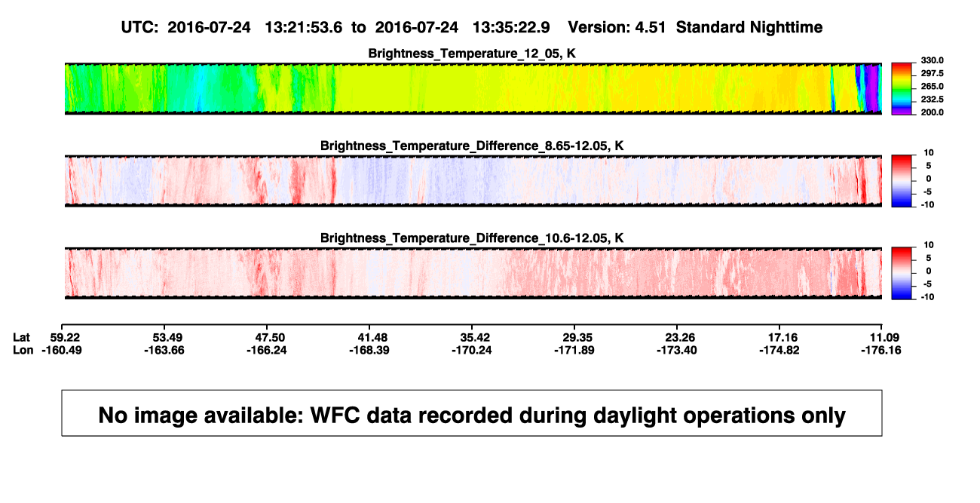Click the latitude value 11.09

click(x=884, y=336)
